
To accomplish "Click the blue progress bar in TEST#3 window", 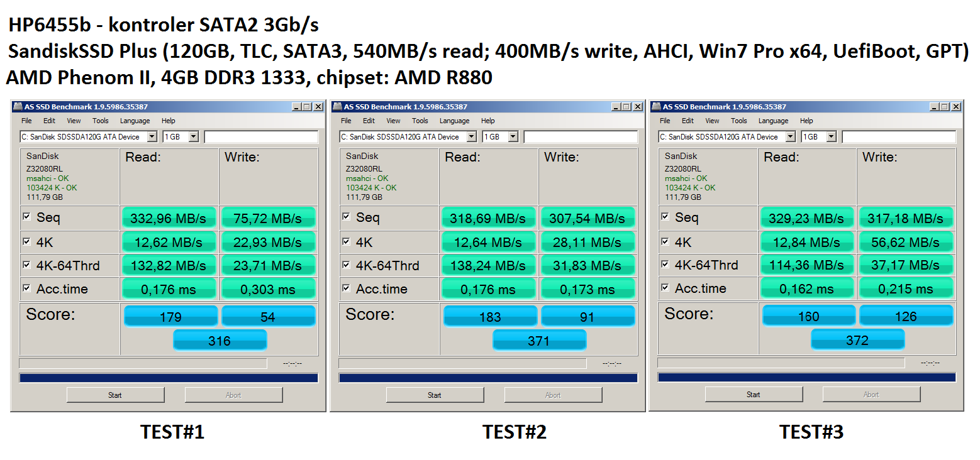I will click(807, 377).
